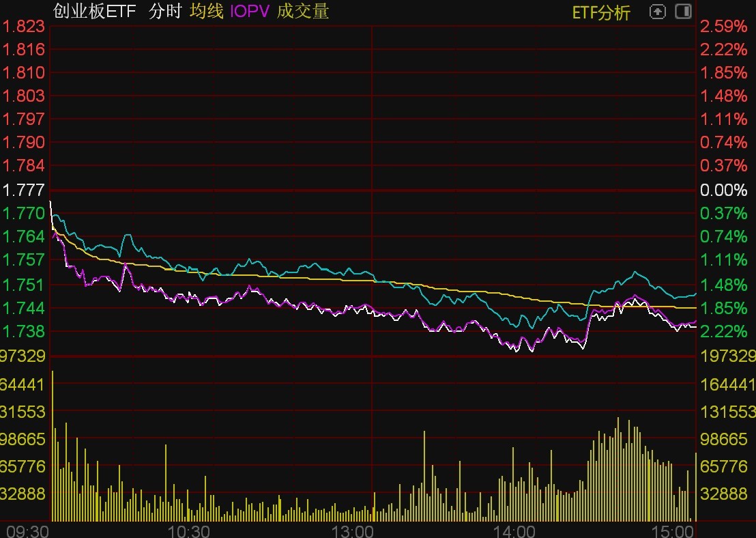Click the 131553 volume label on right axis
The width and height of the screenshot is (756, 538).
(727, 412)
